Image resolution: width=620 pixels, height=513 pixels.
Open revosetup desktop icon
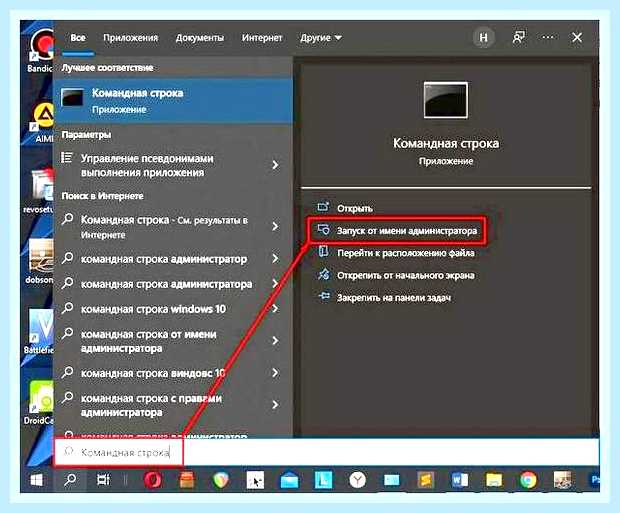39,191
